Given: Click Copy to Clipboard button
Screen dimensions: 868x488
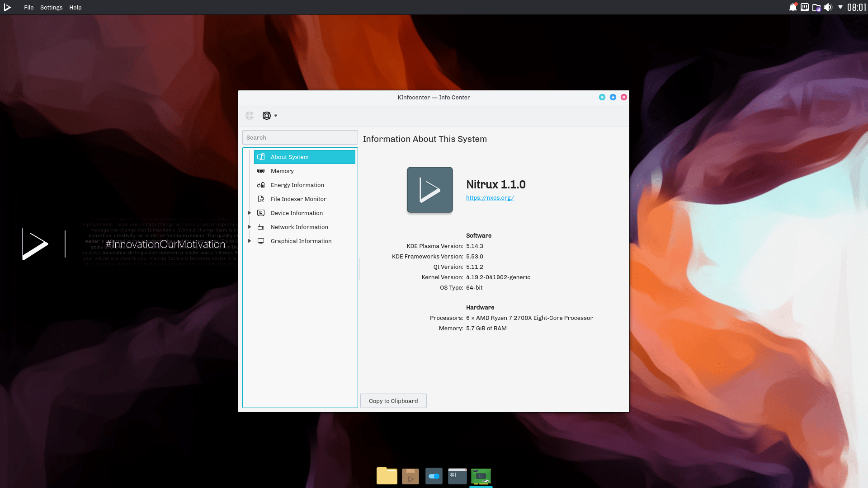Looking at the screenshot, I should click(393, 401).
